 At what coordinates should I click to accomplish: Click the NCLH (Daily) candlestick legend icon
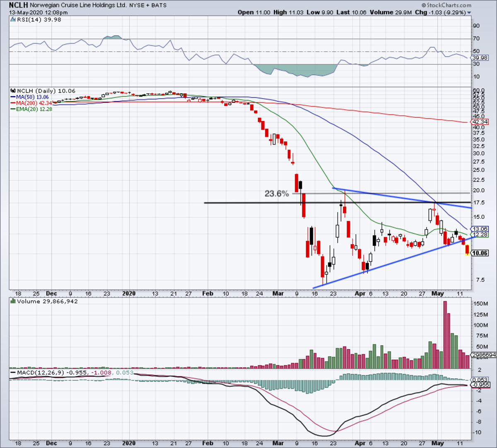12,90
